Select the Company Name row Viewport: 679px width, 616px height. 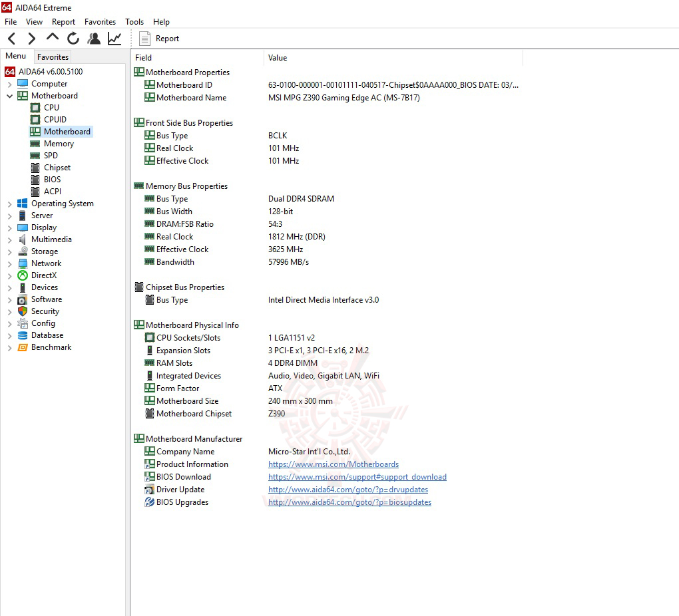(x=327, y=452)
